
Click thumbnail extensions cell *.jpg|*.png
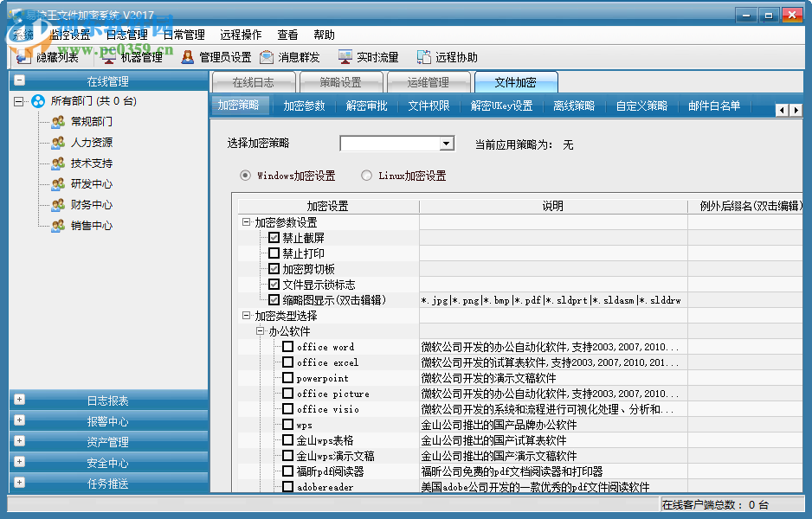tap(553, 300)
